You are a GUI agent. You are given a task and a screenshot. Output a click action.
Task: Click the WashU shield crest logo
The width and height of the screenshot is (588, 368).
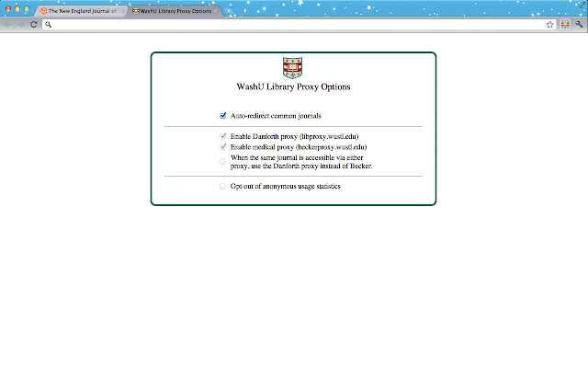point(292,67)
